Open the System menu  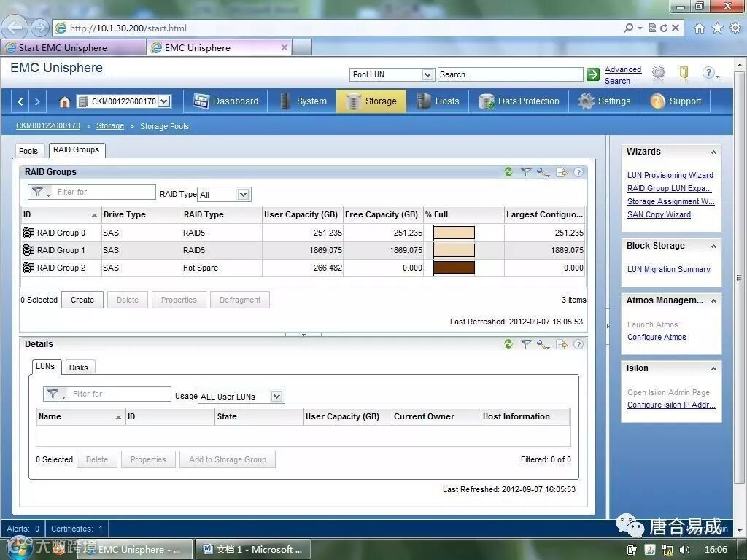click(303, 101)
